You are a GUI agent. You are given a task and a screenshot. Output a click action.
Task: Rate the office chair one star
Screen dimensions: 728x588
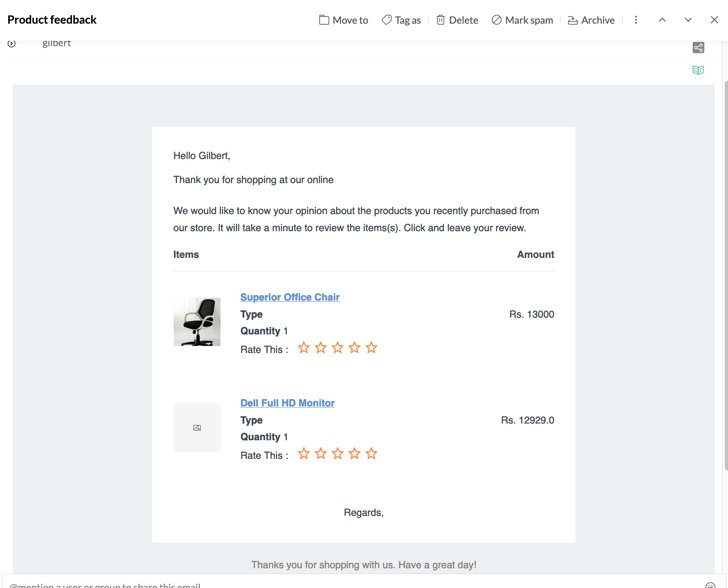pyautogui.click(x=304, y=348)
